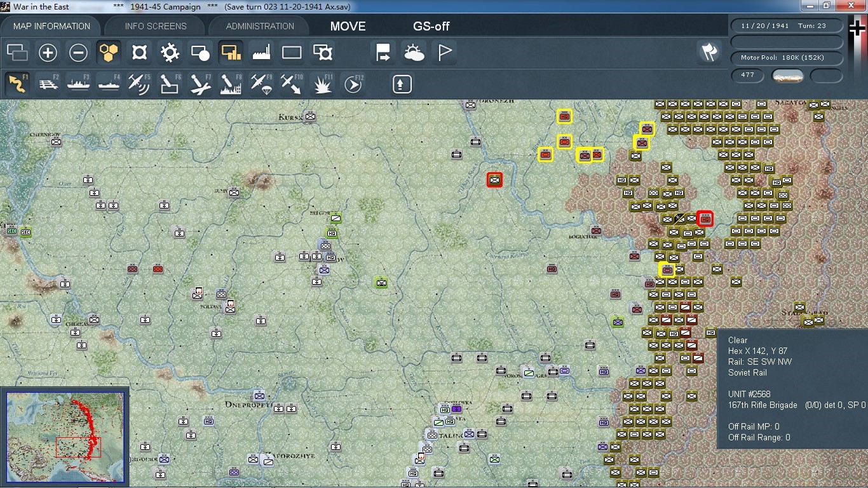Select the red-outlined HQ unit on front line
868x488 pixels.
[x=704, y=219]
